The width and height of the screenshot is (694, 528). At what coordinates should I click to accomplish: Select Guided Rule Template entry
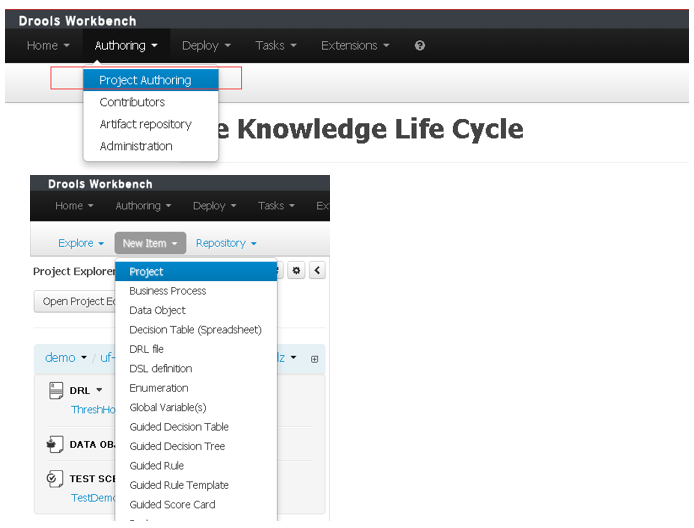pyautogui.click(x=196, y=486)
